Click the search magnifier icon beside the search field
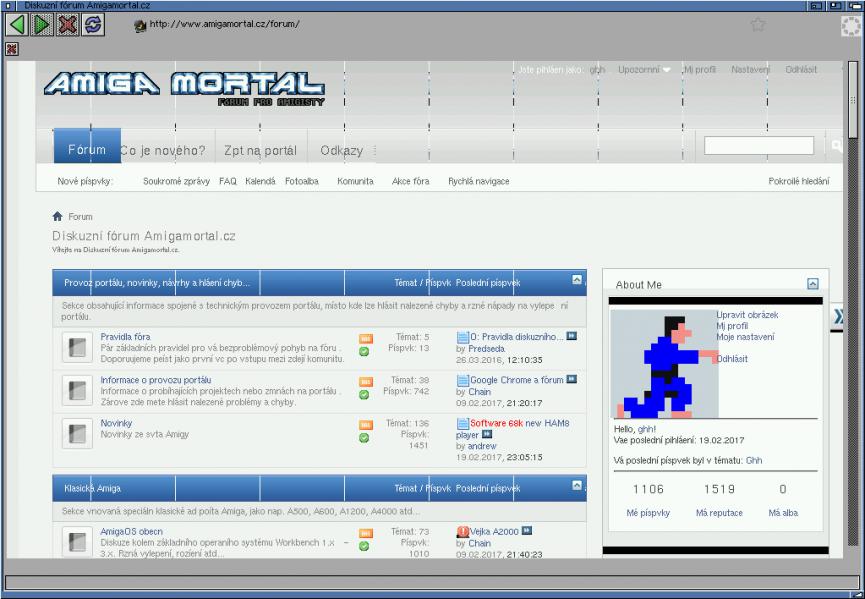 [836, 146]
